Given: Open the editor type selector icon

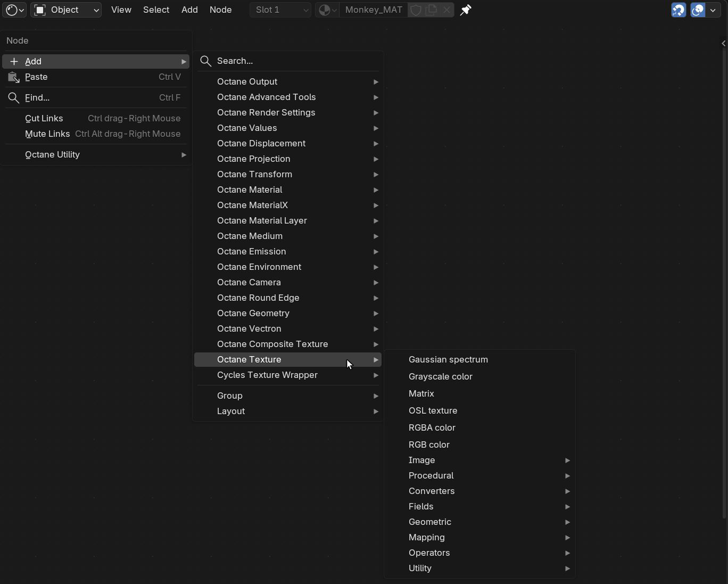Looking at the screenshot, I should pyautogui.click(x=14, y=10).
